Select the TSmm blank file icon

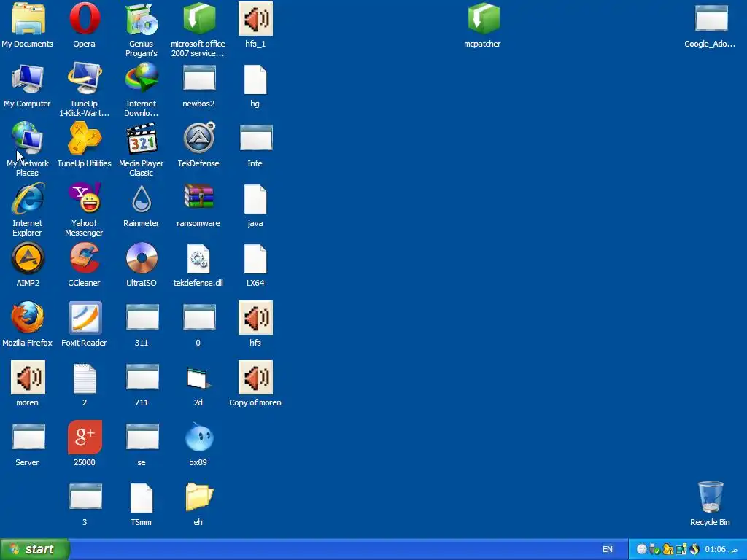click(x=142, y=498)
